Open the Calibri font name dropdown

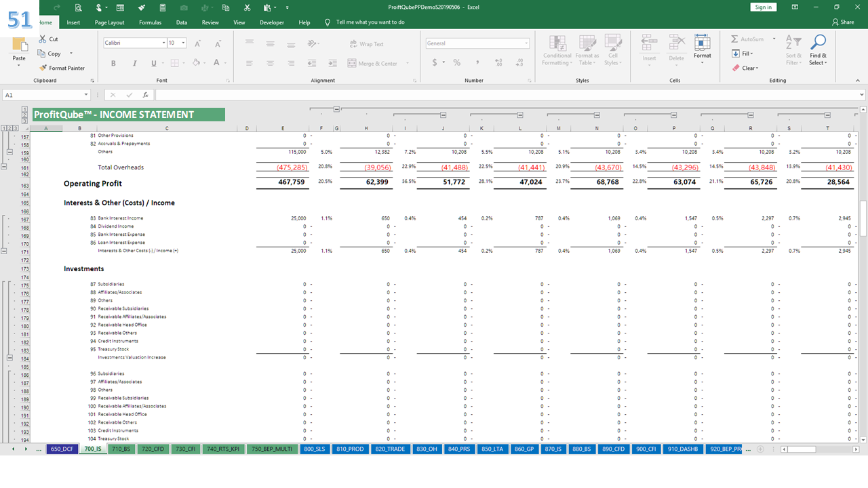(x=164, y=43)
